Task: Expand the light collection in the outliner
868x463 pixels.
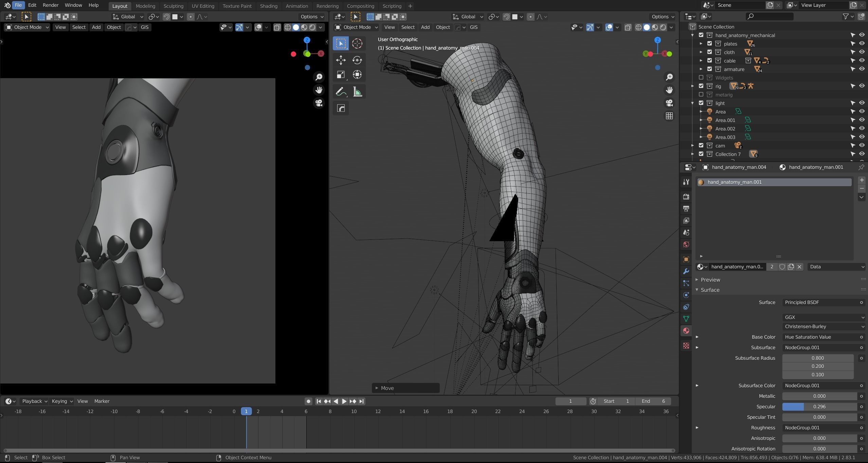Action: 693,103
